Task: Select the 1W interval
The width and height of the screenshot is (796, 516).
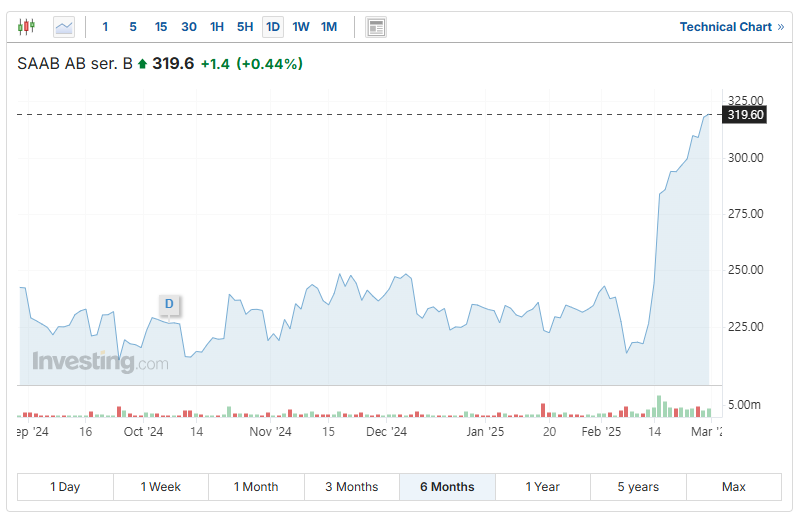Action: click(x=301, y=27)
